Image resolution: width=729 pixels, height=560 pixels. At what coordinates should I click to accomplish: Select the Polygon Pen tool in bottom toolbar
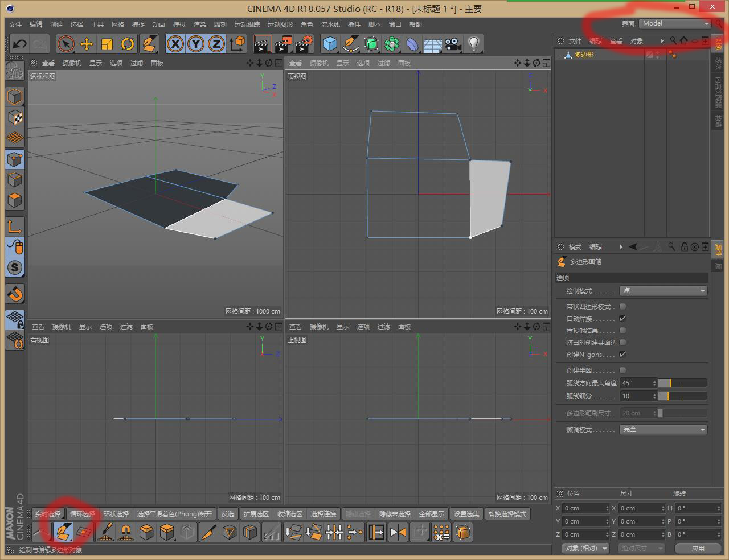[x=63, y=533]
